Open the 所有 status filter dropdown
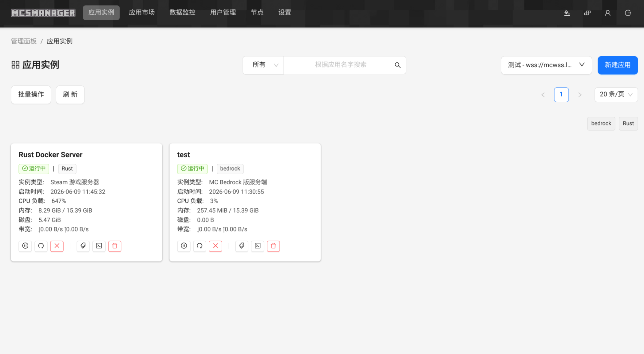Viewport: 644px width, 354px height. (263, 65)
